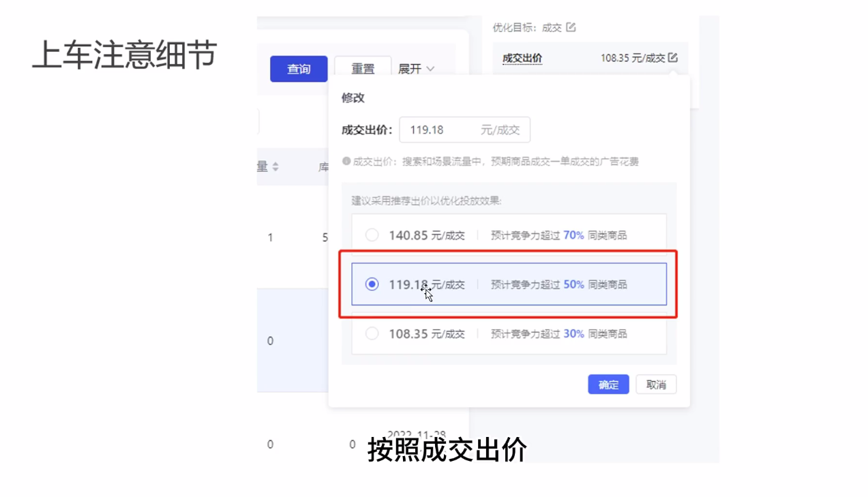868x497 pixels.
Task: Focus the 成交出价 input field showing 119.18
Action: 464,130
